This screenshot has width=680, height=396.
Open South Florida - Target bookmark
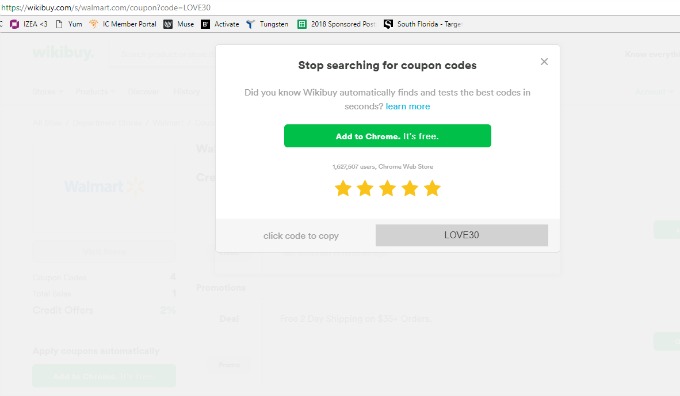pyautogui.click(x=422, y=24)
